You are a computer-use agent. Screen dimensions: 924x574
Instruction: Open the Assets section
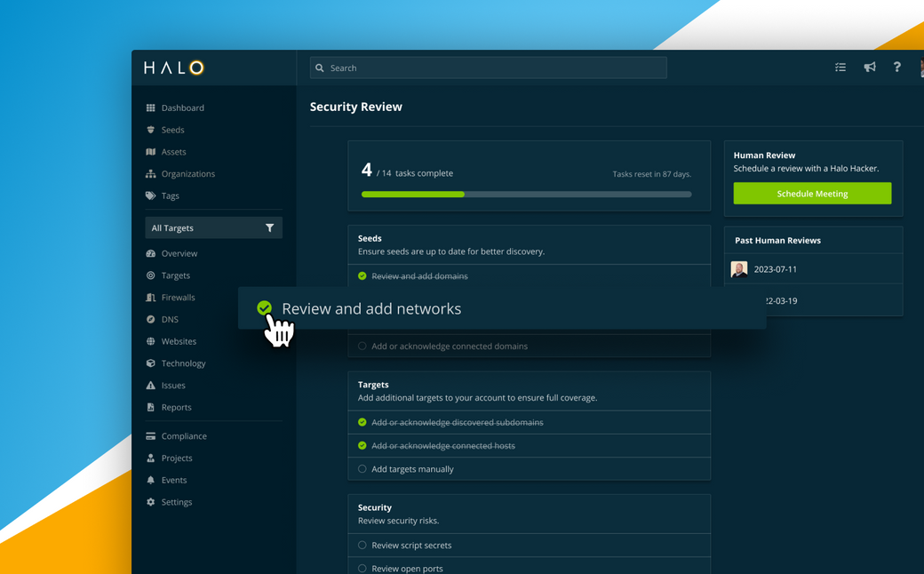point(173,152)
